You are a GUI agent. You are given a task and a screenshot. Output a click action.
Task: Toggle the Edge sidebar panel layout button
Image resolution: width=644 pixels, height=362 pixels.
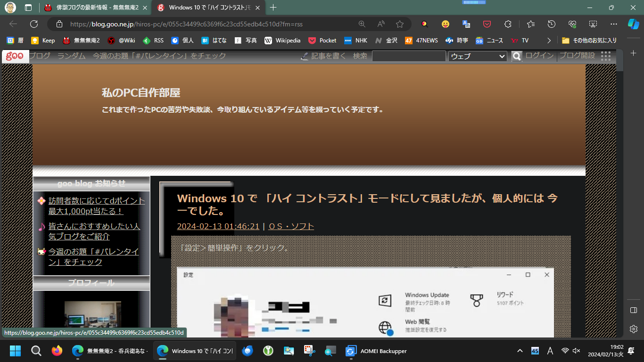[x=634, y=310]
